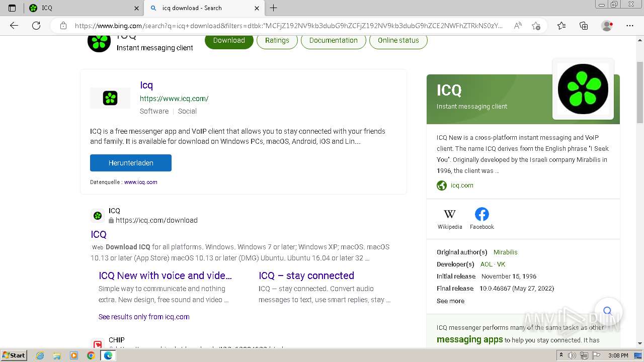Click the Social category text
The image size is (644, 362).
[x=187, y=111]
